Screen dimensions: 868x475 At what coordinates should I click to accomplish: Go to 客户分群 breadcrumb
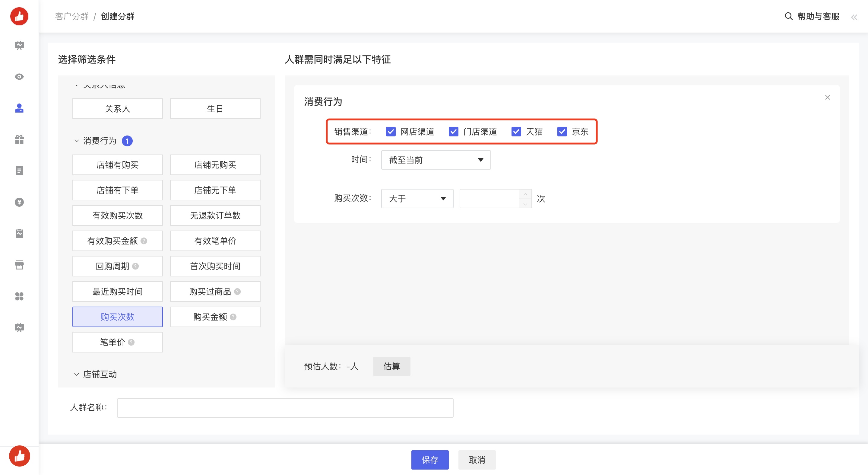pos(71,16)
